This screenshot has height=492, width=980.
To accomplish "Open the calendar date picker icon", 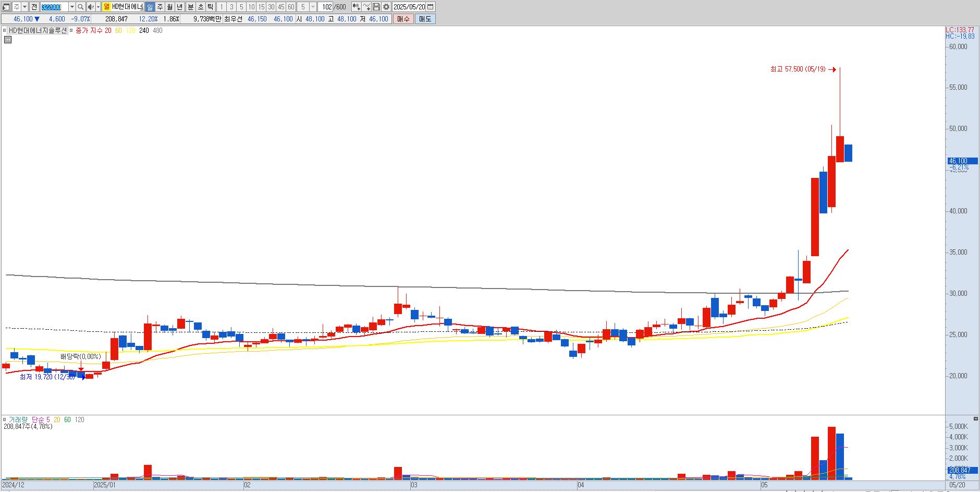I will [431, 7].
